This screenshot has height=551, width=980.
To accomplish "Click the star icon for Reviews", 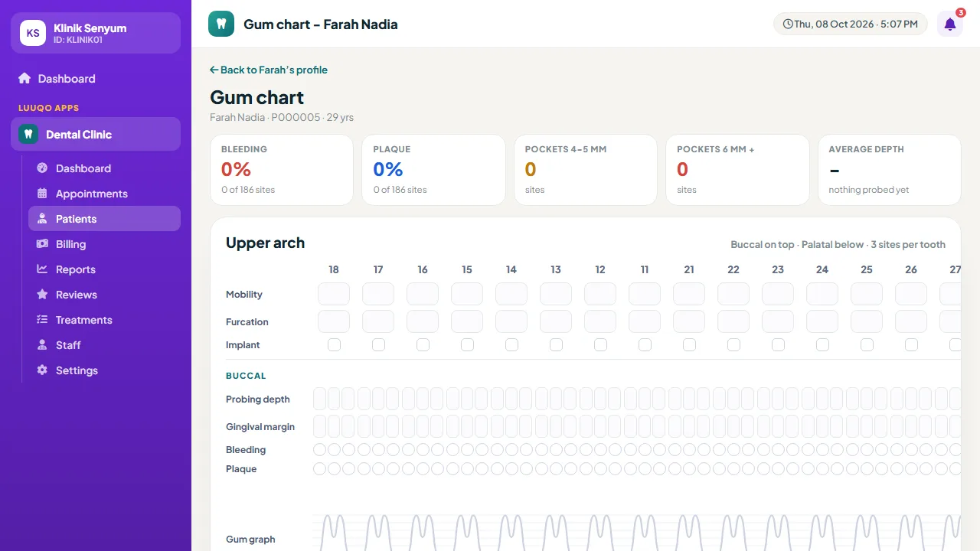I will pos(42,295).
